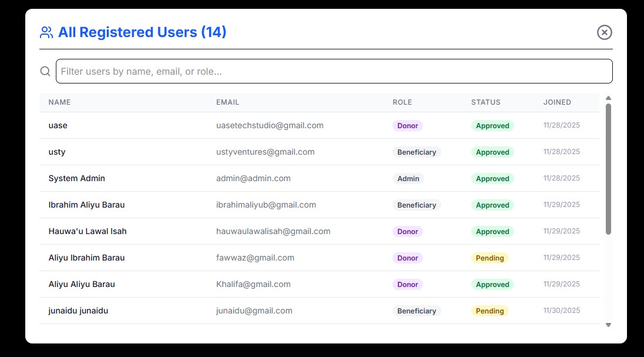Click the users icon beside the title
Viewport: 644px width, 357px height.
click(x=46, y=32)
